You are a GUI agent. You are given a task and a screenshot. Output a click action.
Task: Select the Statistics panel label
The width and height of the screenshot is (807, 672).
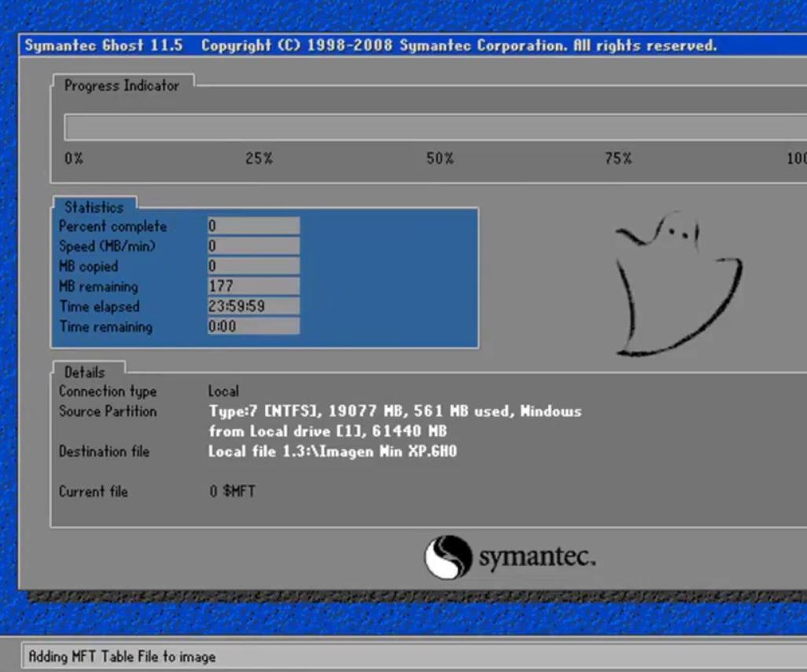click(x=94, y=207)
